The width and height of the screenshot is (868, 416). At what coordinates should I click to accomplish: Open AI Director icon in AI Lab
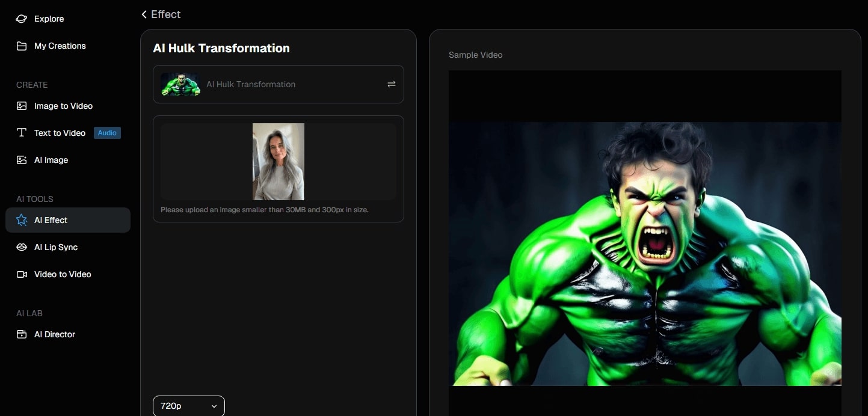[x=22, y=334]
